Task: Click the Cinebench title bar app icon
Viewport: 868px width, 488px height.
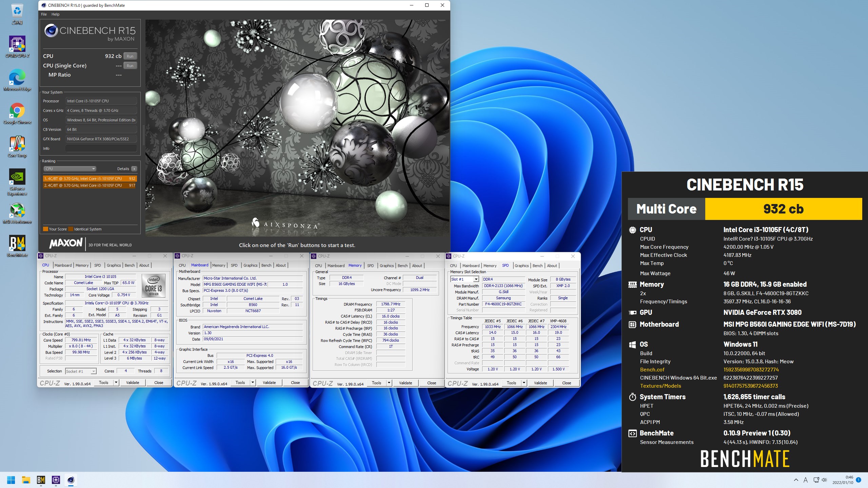Action: click(x=44, y=5)
